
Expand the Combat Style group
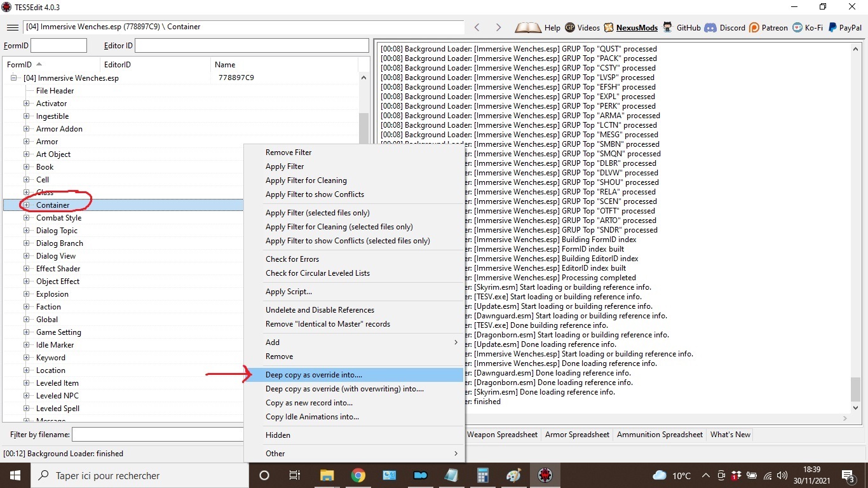click(27, 218)
